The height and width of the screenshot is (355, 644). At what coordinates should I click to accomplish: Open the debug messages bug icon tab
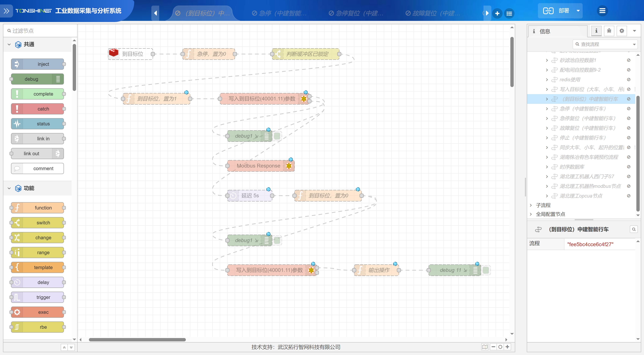click(x=609, y=31)
